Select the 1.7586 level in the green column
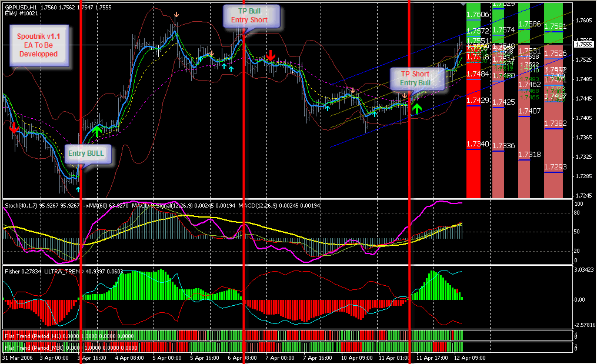Screen dimensions: 597x364 530,24
